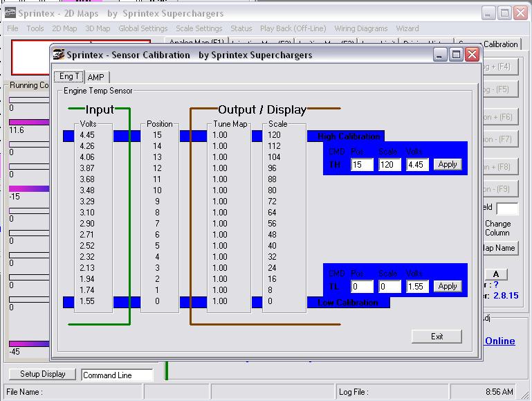Click the running bar showing 11.6

coord(29,122)
